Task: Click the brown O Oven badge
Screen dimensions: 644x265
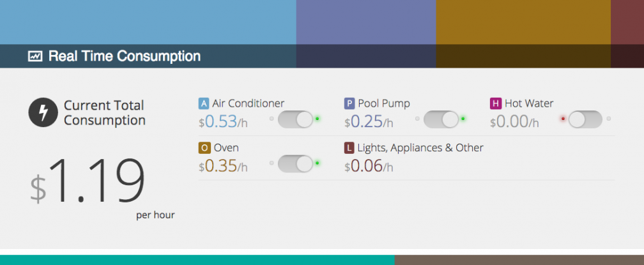Action: (204, 148)
